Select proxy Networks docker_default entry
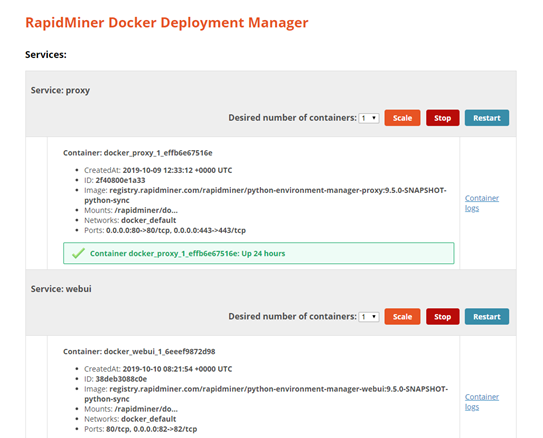 click(x=130, y=221)
